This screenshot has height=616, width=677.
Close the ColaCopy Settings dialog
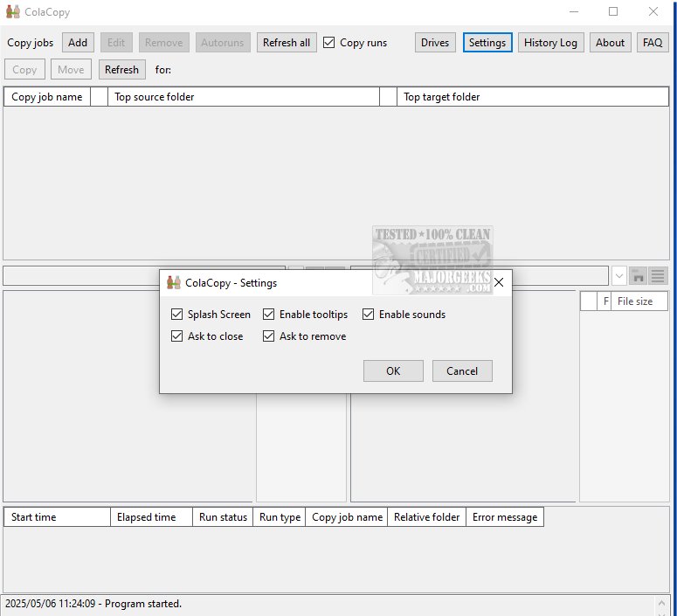pyautogui.click(x=499, y=282)
